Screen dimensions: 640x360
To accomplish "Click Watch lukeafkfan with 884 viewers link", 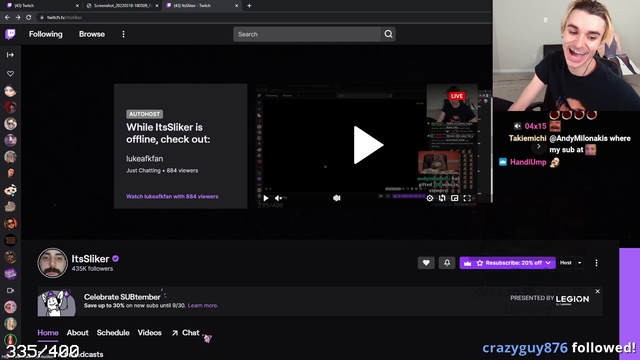I will tap(172, 196).
